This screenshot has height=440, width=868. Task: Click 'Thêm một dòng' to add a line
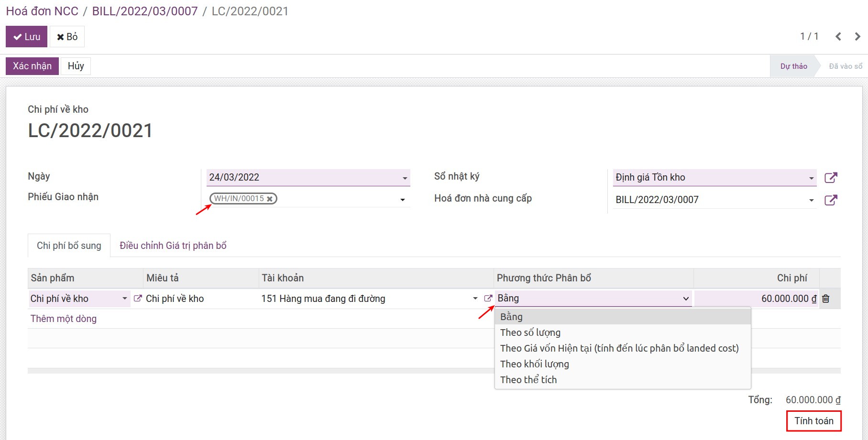tap(64, 319)
